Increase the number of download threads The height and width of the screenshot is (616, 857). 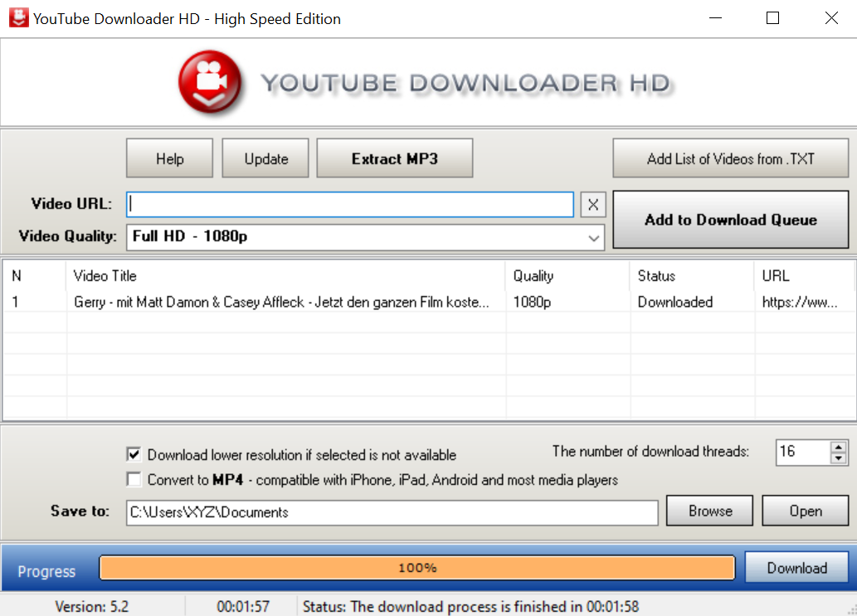point(839,447)
